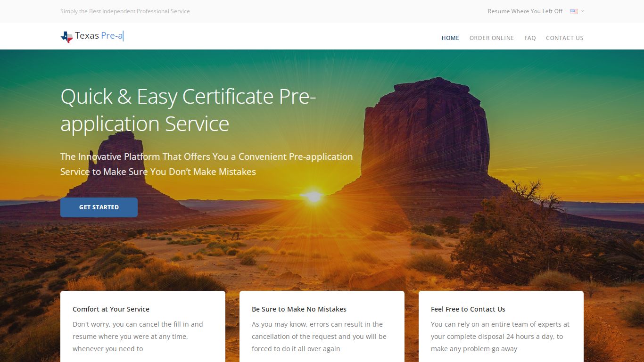Viewport: 644px width, 362px height.
Task: Click the Feel Free to Contact Us heading
Action: coord(468,309)
